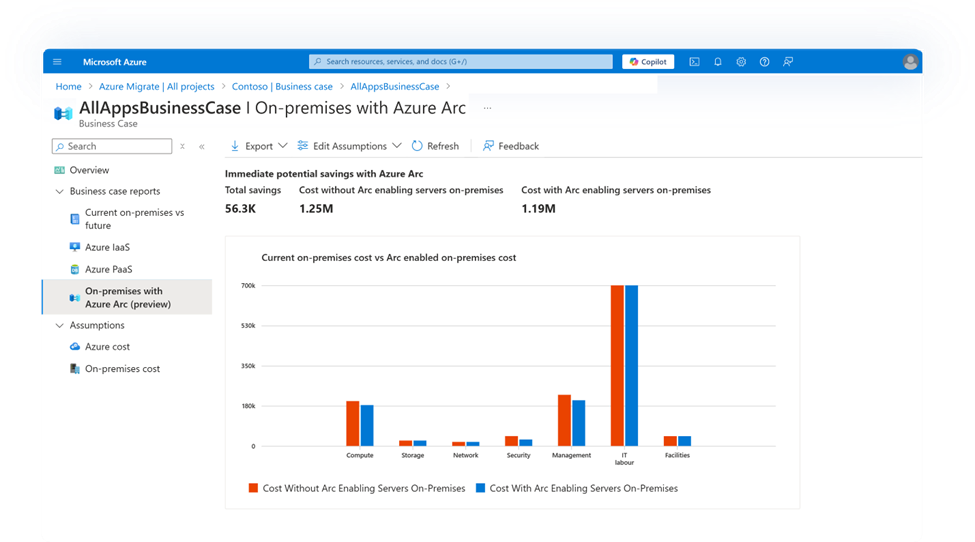Open the Overview menu item
This screenshot has width=975, height=542.
pos(90,170)
